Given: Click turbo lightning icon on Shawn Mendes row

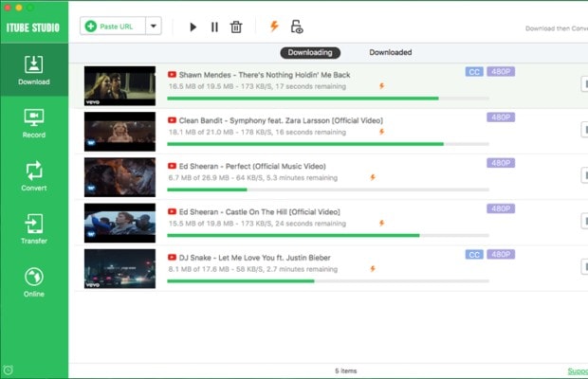Looking at the screenshot, I should (382, 86).
